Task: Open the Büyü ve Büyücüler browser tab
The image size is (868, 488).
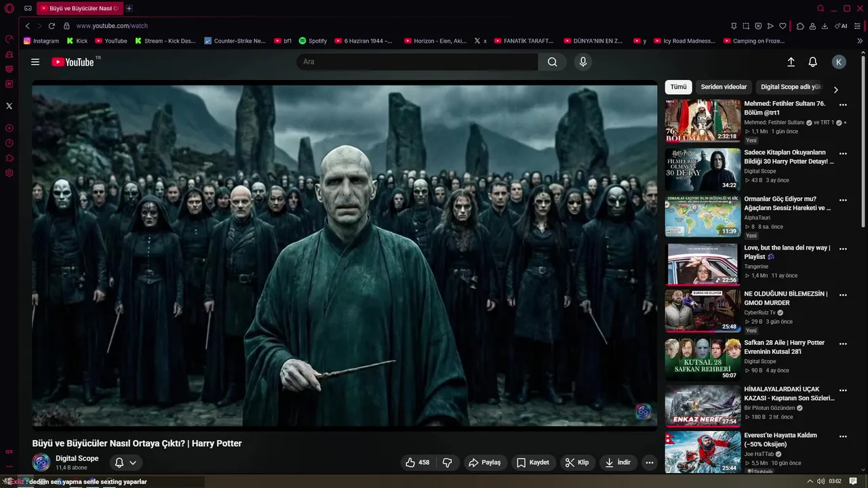Action: pos(79,8)
